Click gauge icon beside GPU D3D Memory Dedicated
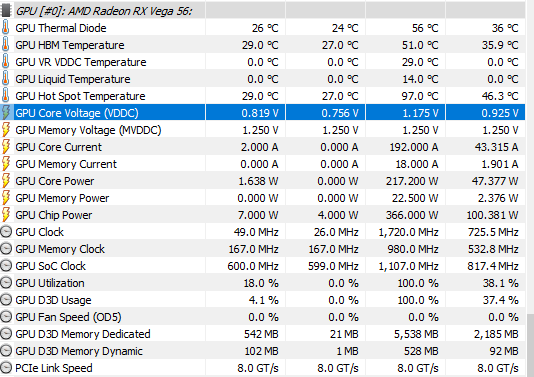The height and width of the screenshot is (377, 534). click(6, 334)
